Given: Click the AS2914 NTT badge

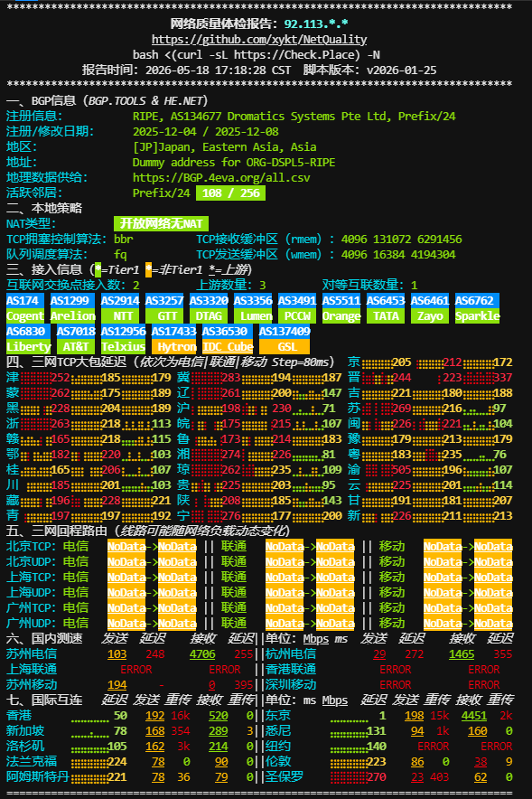Looking at the screenshot, I should point(120,308).
